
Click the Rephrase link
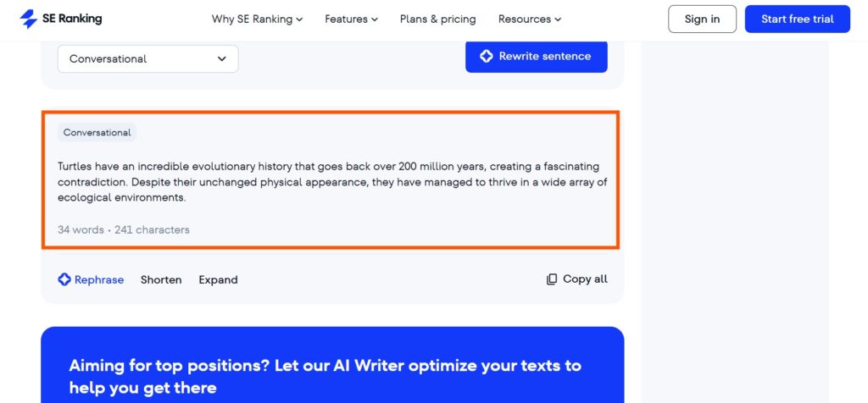point(99,279)
